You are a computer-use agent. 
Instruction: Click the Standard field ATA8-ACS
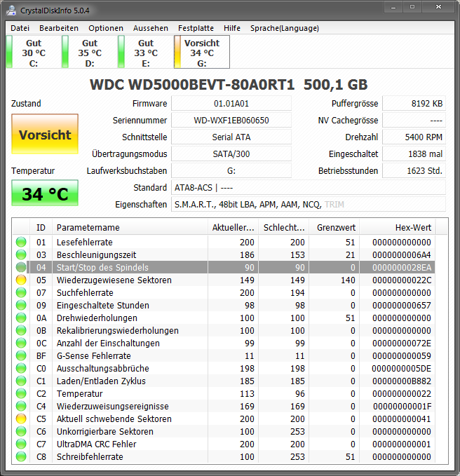click(309, 188)
